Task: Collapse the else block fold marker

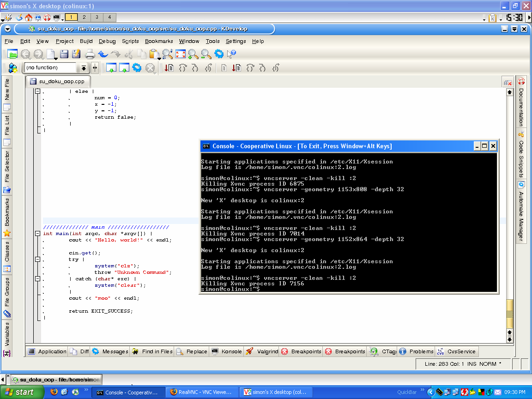Action: point(38,91)
